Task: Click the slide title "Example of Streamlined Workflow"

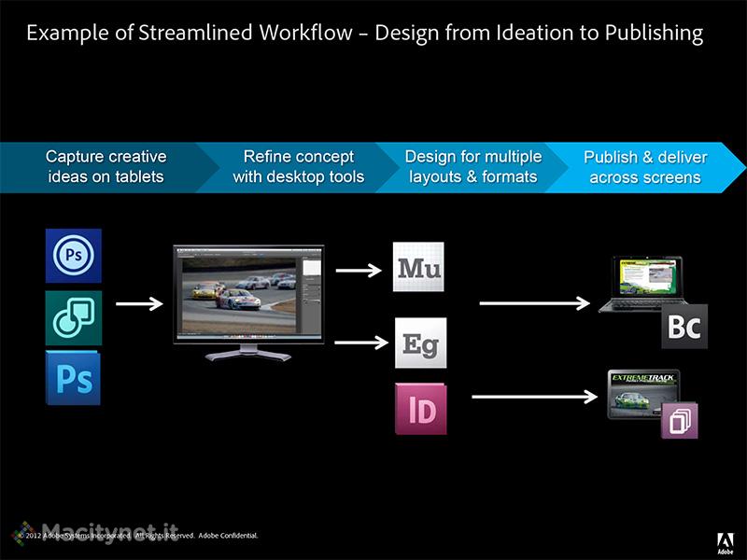Action: pos(190,33)
